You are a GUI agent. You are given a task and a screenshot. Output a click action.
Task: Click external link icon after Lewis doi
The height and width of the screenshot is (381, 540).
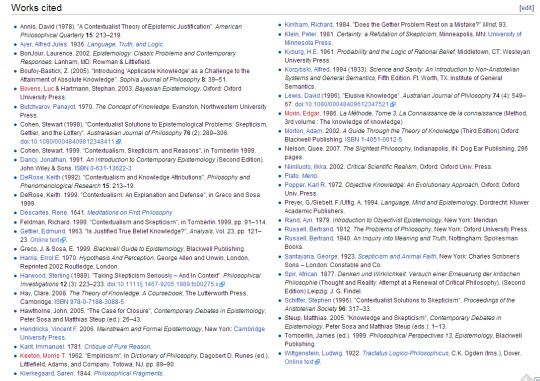393,104
